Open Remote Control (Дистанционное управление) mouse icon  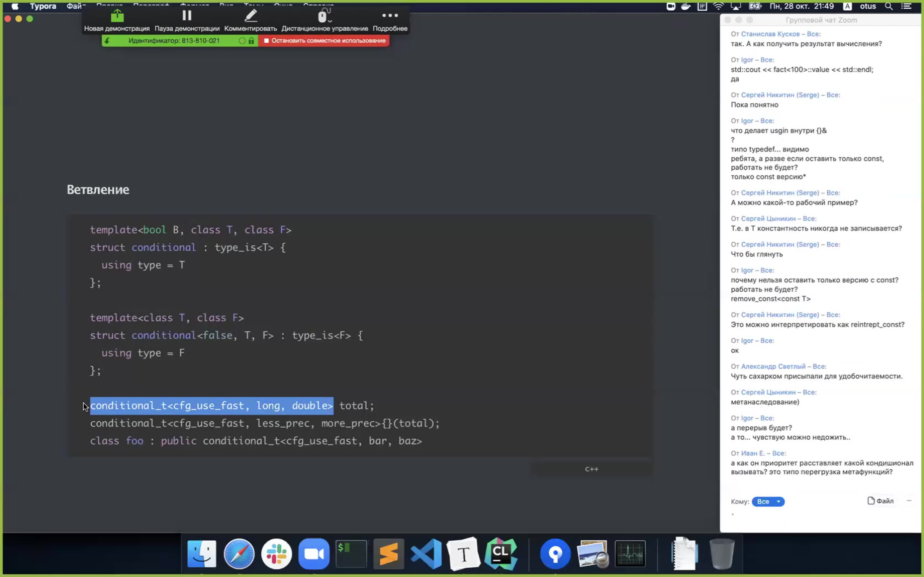tap(324, 16)
